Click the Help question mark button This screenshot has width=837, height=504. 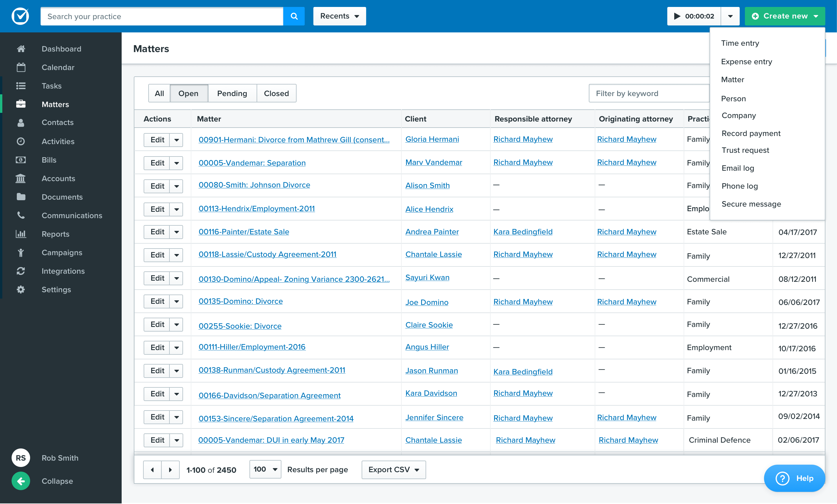(x=794, y=478)
